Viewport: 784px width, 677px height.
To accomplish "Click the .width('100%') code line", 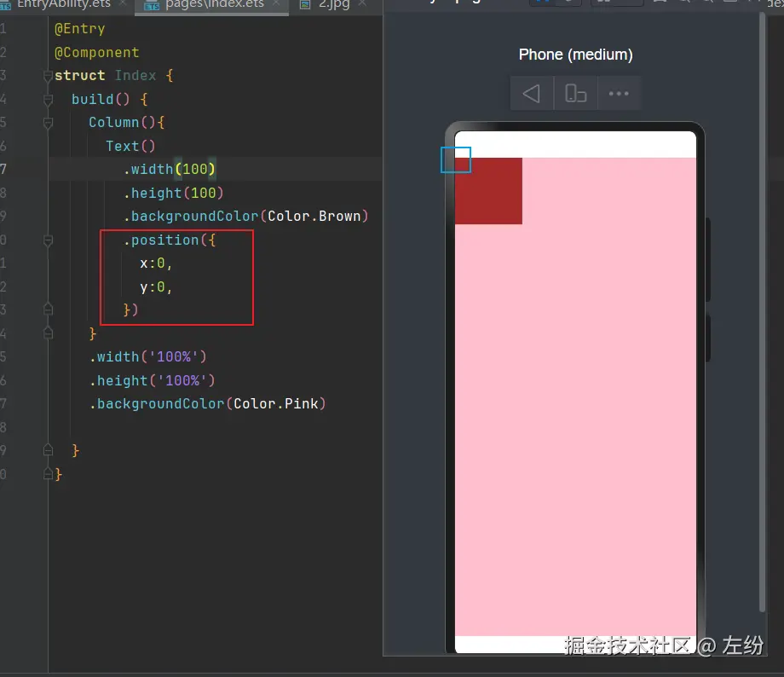I will [x=148, y=356].
